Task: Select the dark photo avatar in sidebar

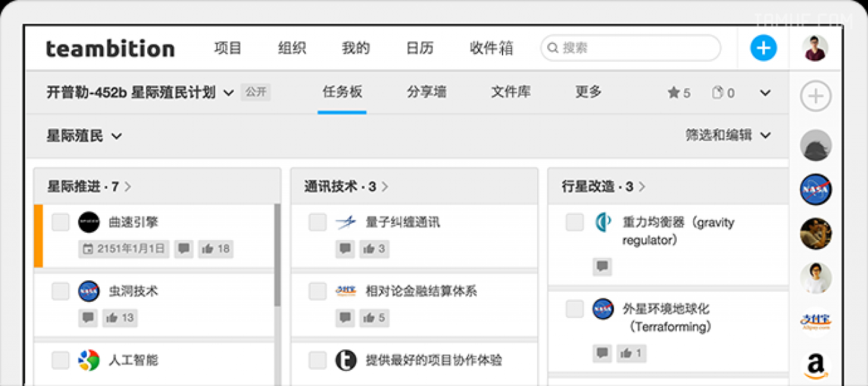Action: (x=815, y=233)
